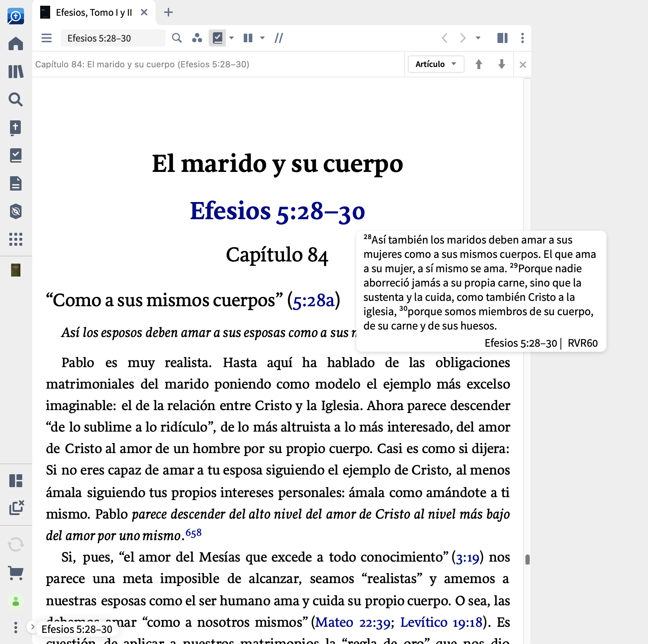
Task: Follow the 5:28a verse link
Action: click(x=313, y=301)
